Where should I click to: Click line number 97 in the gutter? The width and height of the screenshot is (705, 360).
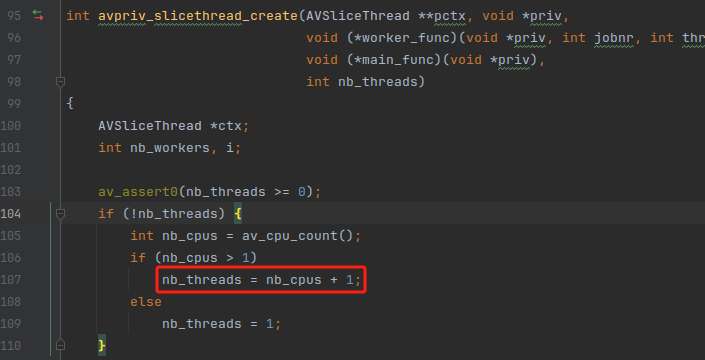(x=14, y=60)
